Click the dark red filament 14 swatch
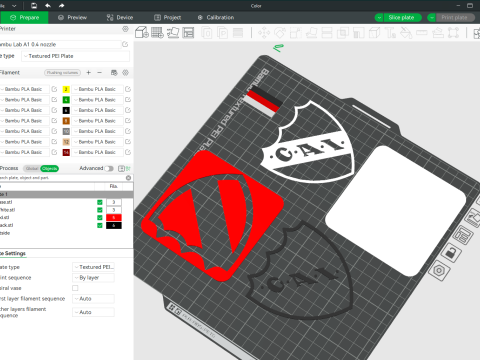 tap(66, 152)
